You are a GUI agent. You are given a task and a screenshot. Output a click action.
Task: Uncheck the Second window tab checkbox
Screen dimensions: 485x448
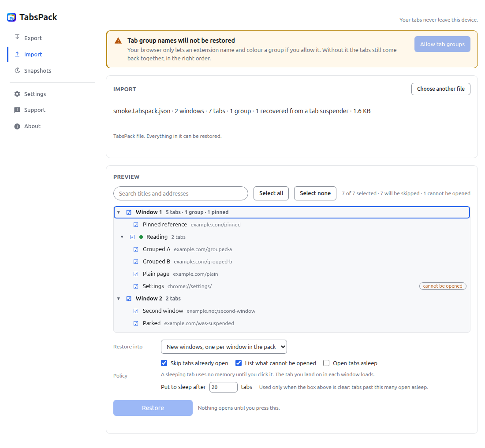pyautogui.click(x=136, y=311)
